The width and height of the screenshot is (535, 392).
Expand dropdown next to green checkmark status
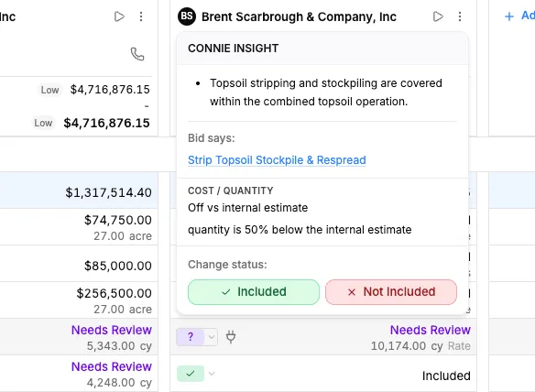(x=212, y=374)
